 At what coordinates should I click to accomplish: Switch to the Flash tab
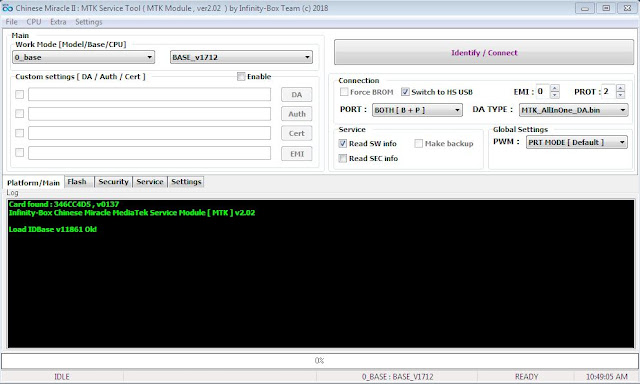coord(78,182)
